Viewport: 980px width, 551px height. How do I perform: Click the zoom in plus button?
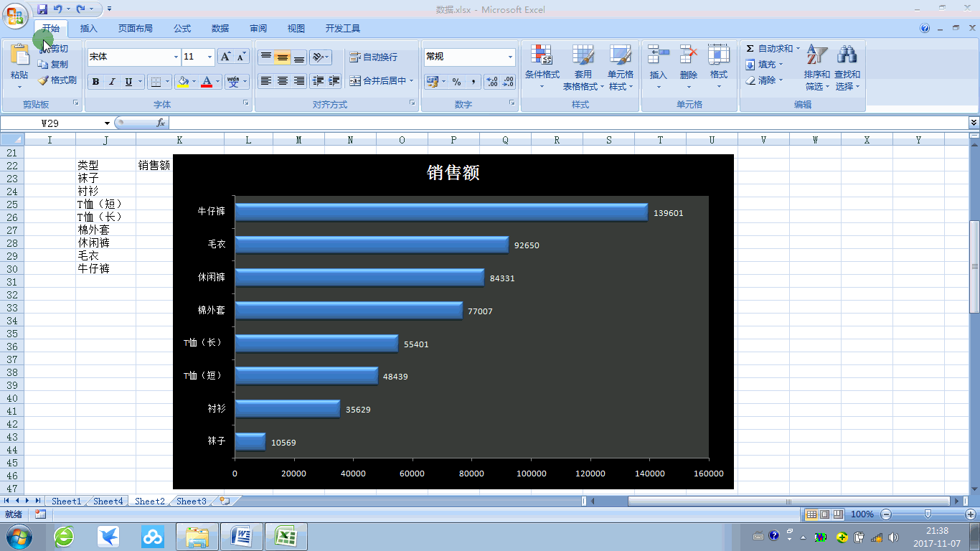(x=971, y=514)
